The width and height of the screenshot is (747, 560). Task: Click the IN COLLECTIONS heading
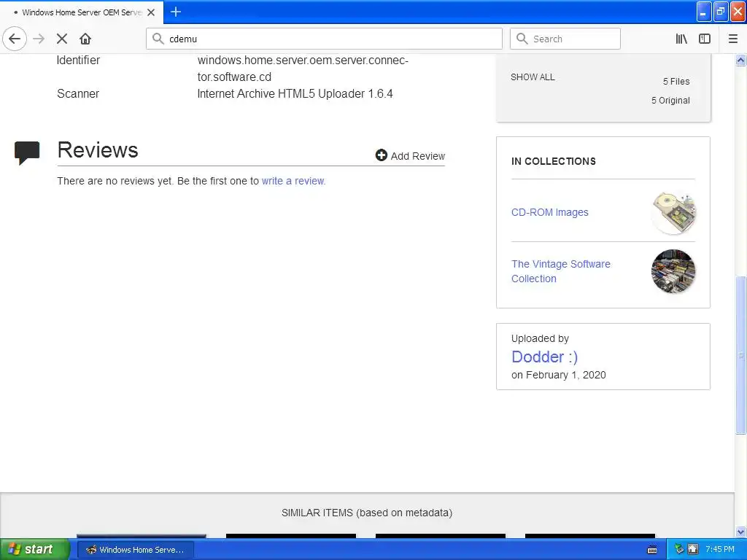click(x=554, y=161)
